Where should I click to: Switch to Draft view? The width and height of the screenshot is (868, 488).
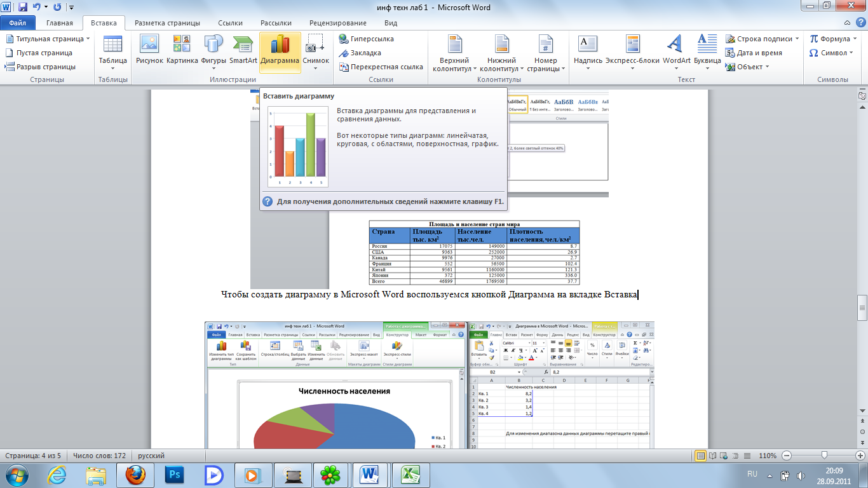pyautogui.click(x=748, y=456)
